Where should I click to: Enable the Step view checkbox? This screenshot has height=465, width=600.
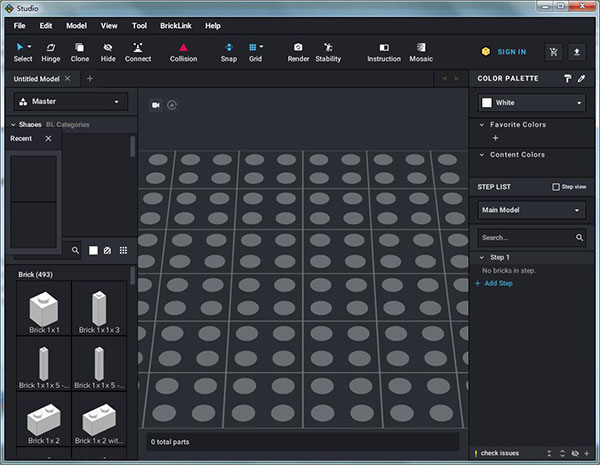(x=556, y=187)
